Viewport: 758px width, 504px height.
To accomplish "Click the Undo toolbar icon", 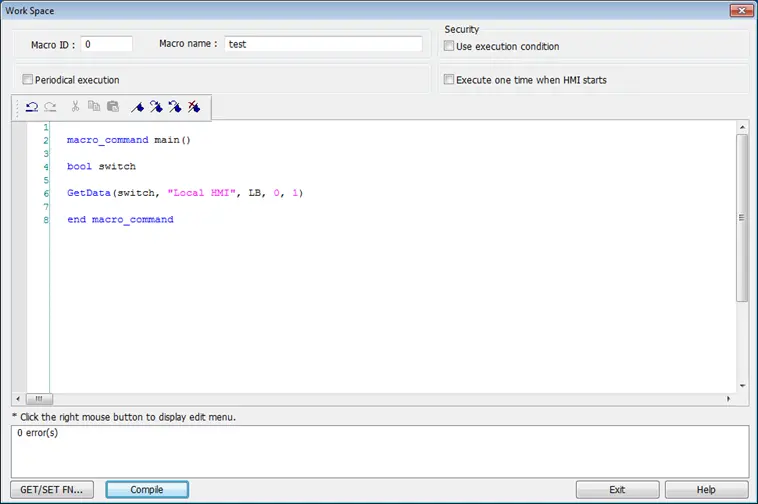I will [x=32, y=107].
